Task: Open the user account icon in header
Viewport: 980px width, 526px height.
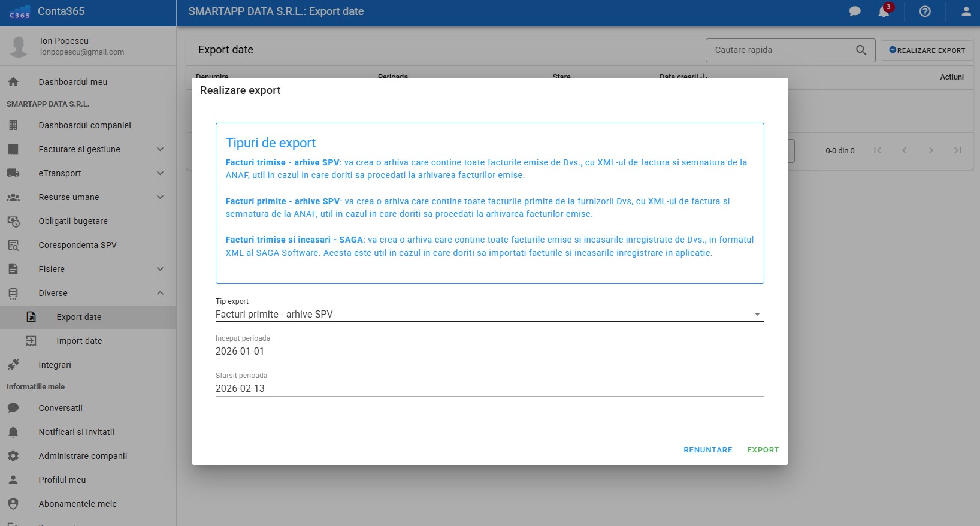Action: (966, 11)
